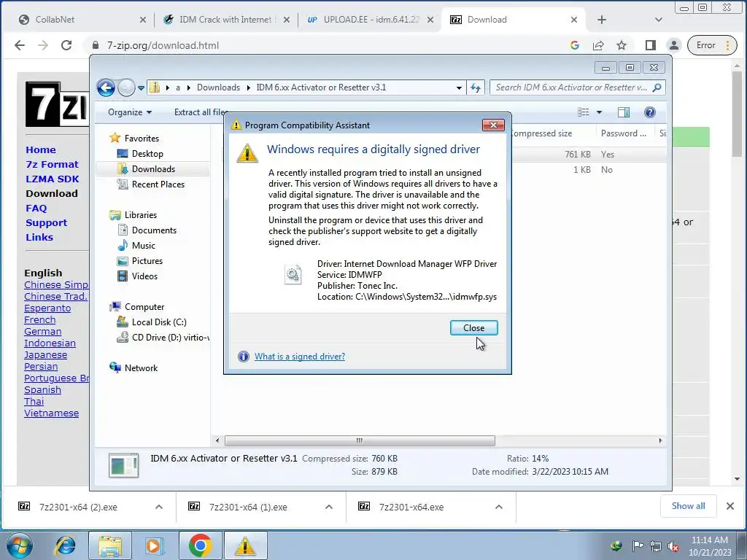
Task: Go forward in Explorer window
Action: pos(126,87)
